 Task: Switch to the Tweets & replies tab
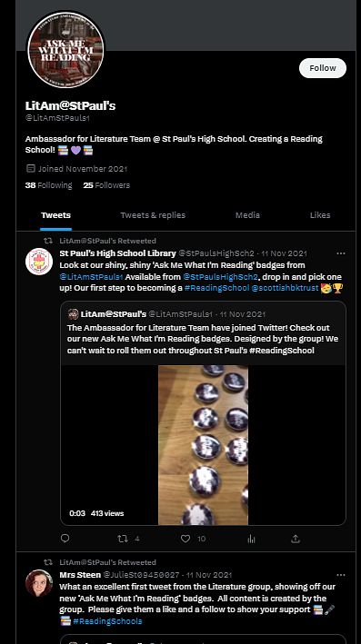pyautogui.click(x=153, y=215)
